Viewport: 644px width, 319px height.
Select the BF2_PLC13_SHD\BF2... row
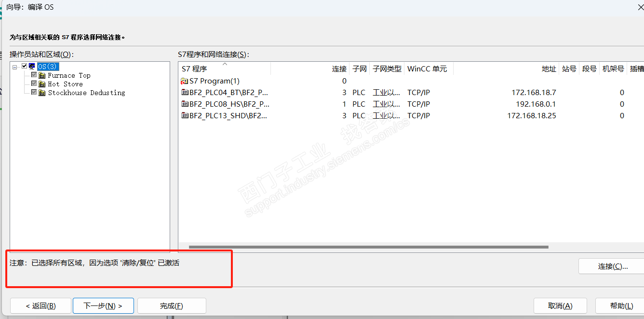pos(411,115)
